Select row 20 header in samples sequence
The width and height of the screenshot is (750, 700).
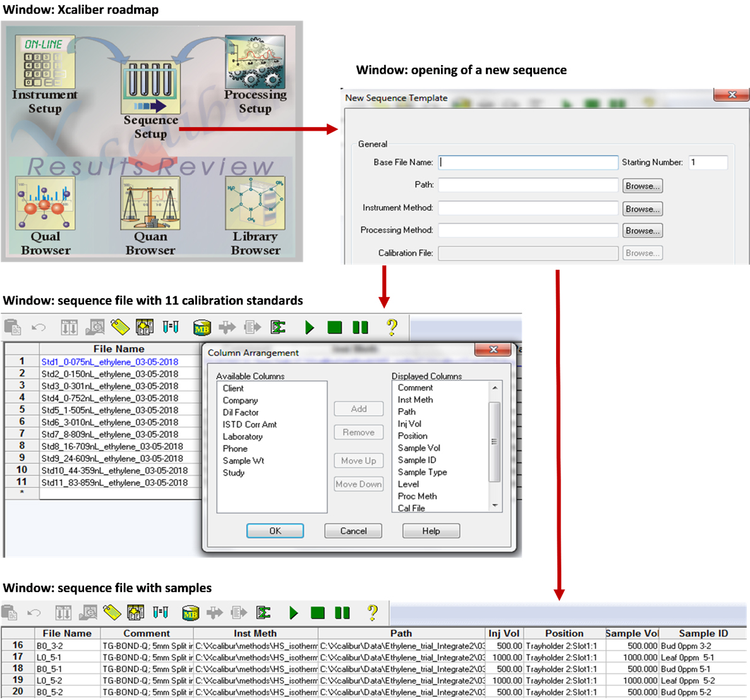18,691
